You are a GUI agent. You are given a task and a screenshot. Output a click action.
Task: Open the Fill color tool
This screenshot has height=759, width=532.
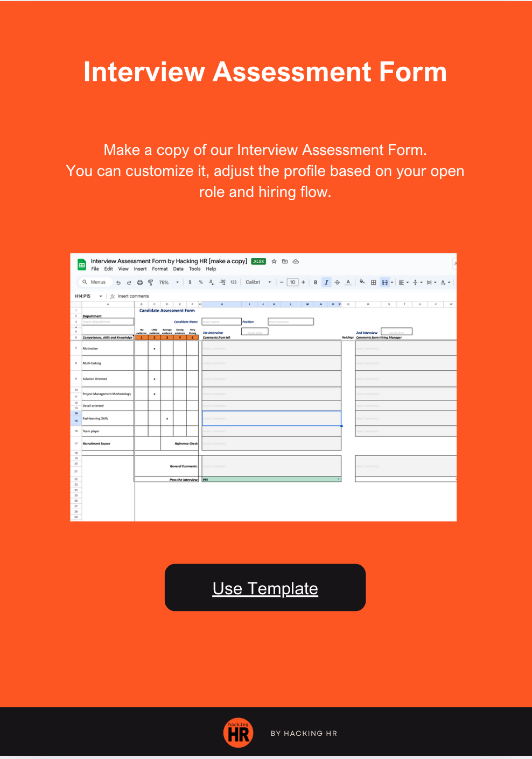coord(362,282)
